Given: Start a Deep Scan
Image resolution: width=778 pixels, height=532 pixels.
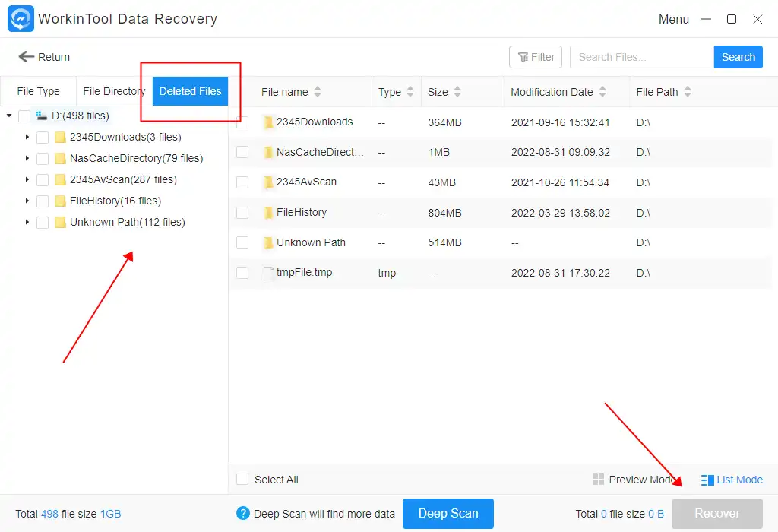Looking at the screenshot, I should coord(448,513).
